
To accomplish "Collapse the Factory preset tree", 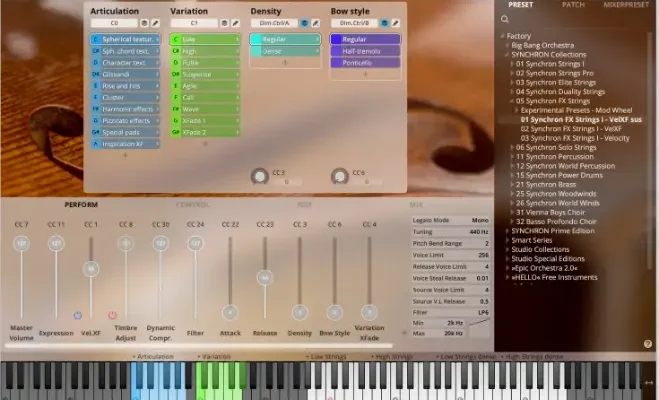I will [x=503, y=36].
